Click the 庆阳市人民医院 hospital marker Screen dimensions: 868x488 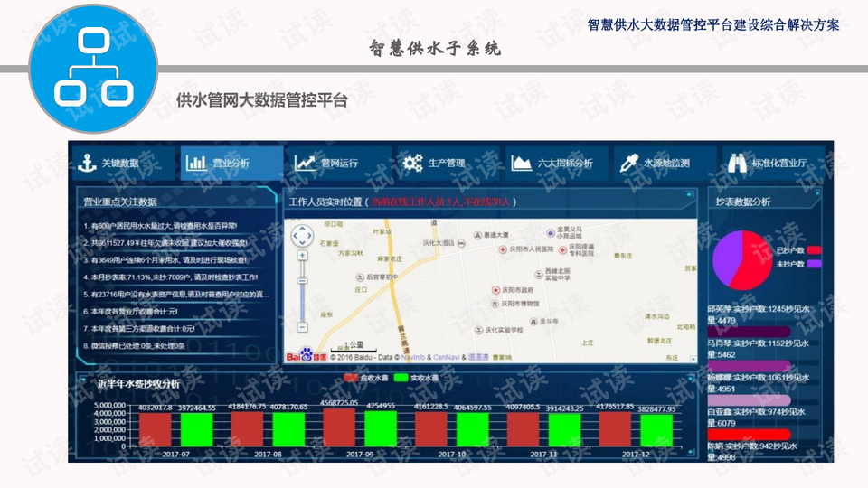coord(503,249)
